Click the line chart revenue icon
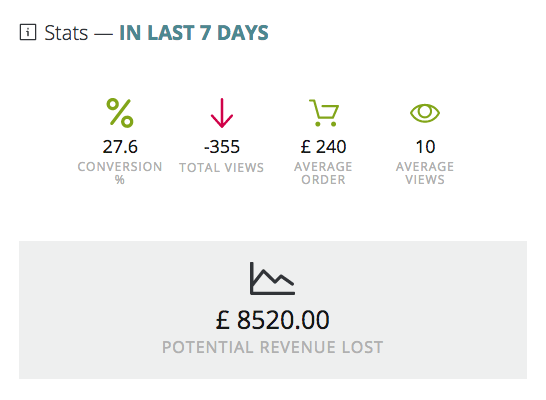Screen dimensions: 546x400 pyautogui.click(x=273, y=279)
